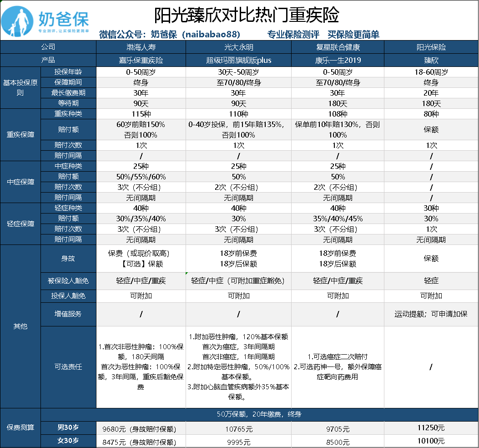Click the 保费（或现价取高）death benefit cell
This screenshot has height=448, width=479.
[x=141, y=259]
